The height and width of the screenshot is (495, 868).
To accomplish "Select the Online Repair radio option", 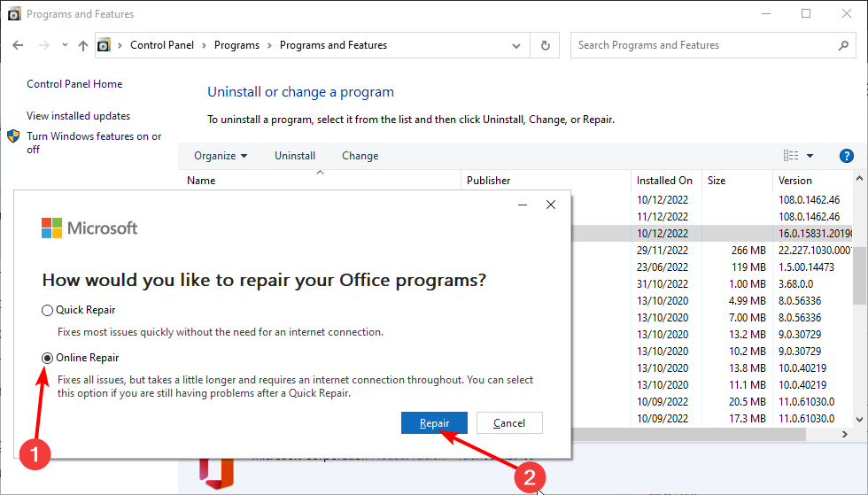I will 48,359.
